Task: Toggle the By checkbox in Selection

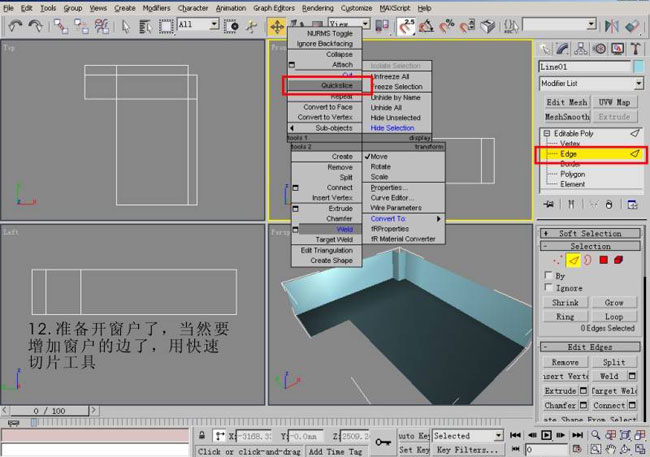Action: tap(548, 275)
